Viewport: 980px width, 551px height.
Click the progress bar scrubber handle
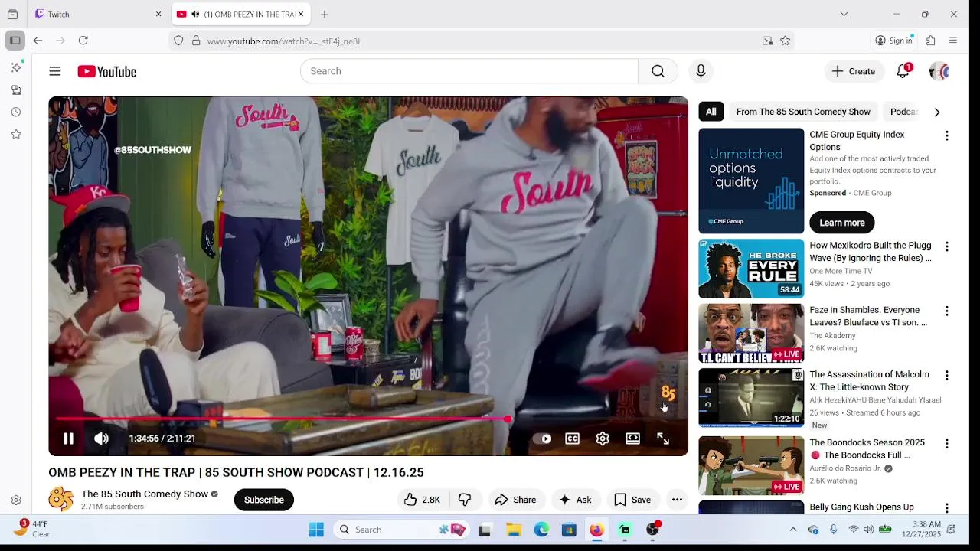tap(508, 419)
